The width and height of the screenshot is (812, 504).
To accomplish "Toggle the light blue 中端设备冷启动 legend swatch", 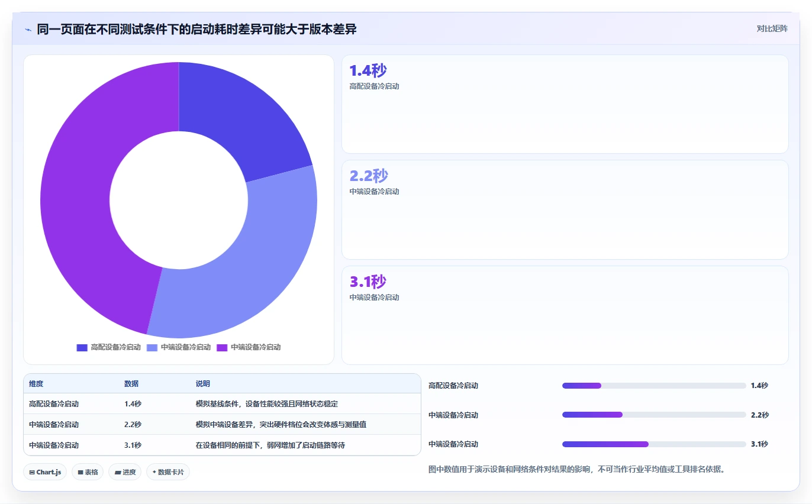I will pyautogui.click(x=152, y=347).
